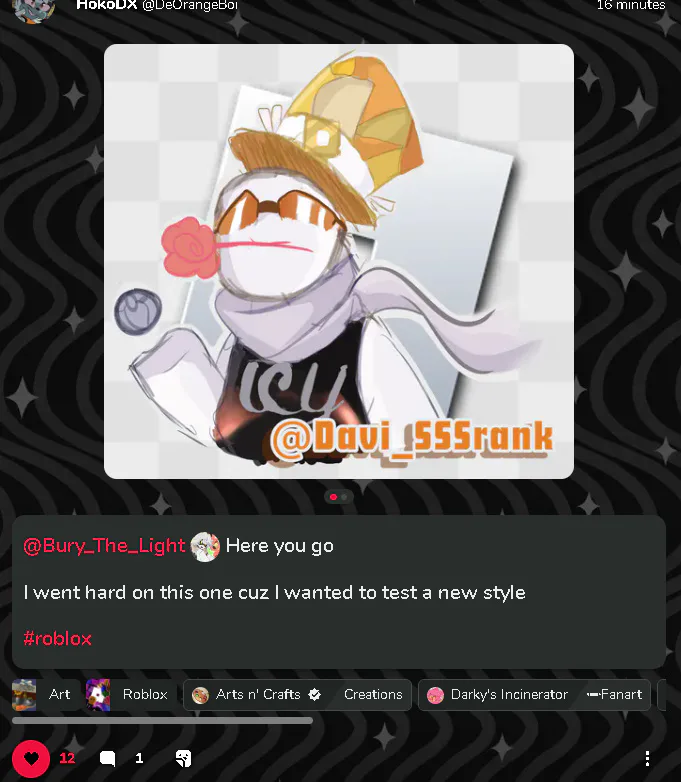
Task: Switch to second image carousel dot
Action: 344,497
